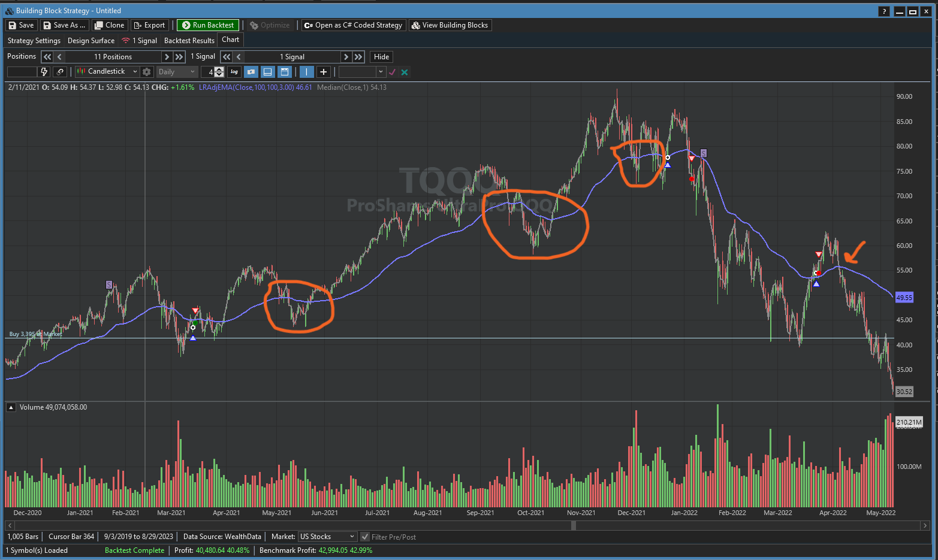938x560 pixels.
Task: Click the bar spacing number field
Action: coord(208,72)
